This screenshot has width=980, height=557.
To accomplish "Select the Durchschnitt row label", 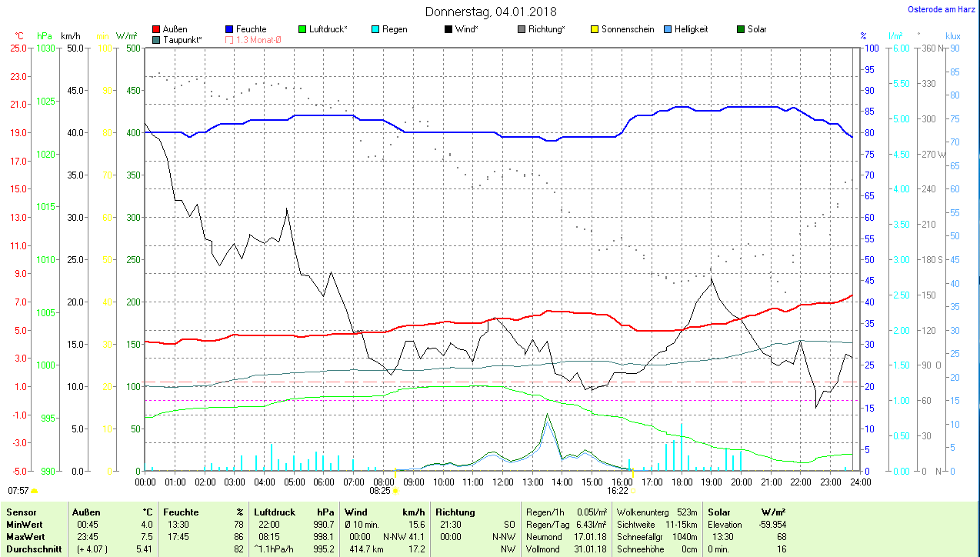I will [31, 549].
